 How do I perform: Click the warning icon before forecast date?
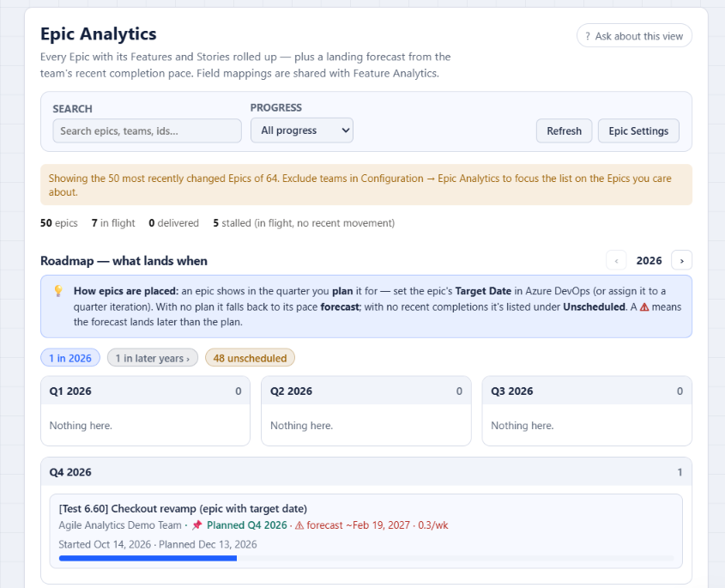click(x=299, y=525)
